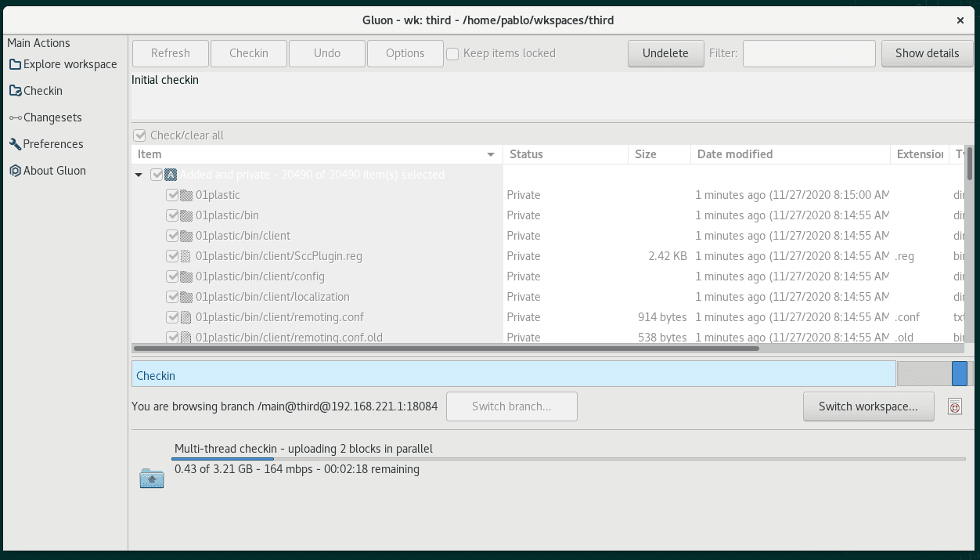This screenshot has height=560, width=980.
Task: Click the 914 bytes size cell
Action: [662, 317]
